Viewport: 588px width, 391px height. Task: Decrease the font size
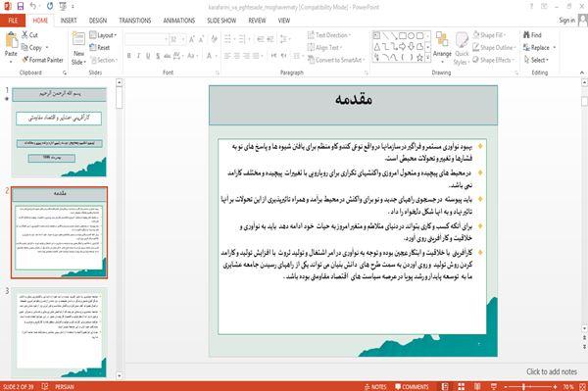201,39
